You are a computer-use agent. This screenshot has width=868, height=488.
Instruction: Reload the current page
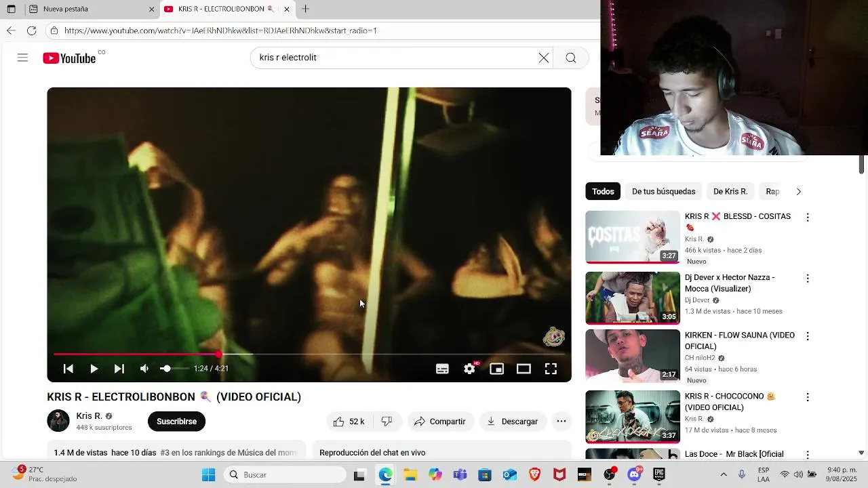[31, 30]
